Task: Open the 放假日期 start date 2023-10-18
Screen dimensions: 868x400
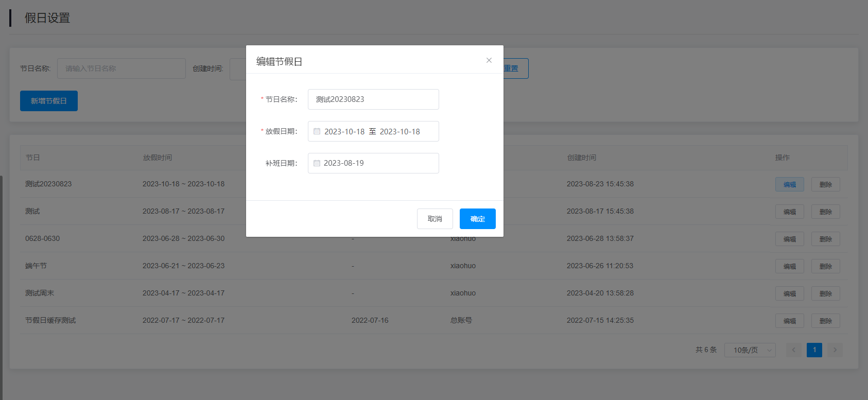Action: point(344,132)
